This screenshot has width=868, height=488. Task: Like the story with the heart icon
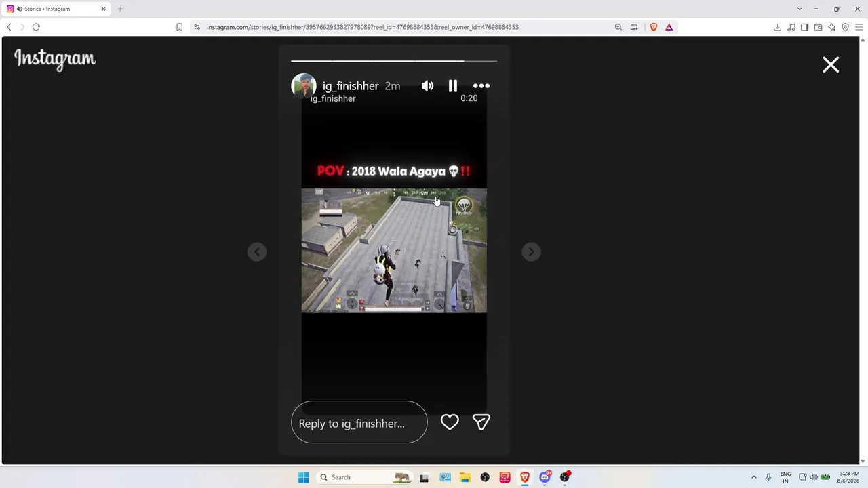coord(450,422)
